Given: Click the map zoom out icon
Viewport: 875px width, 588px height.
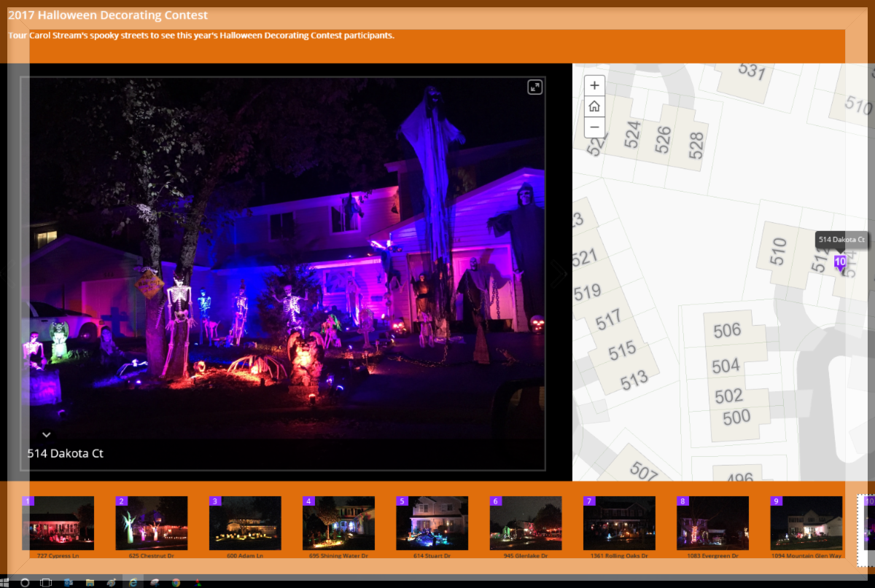Looking at the screenshot, I should pyautogui.click(x=594, y=127).
